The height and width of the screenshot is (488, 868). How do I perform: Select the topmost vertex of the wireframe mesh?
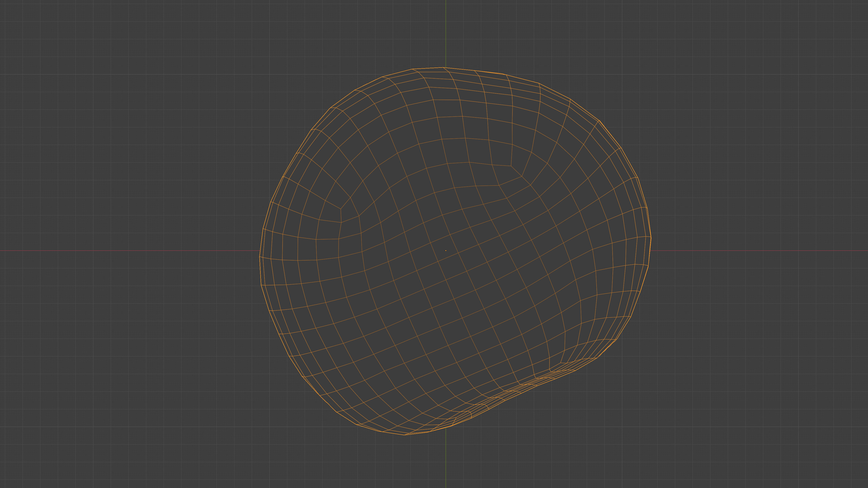point(443,67)
